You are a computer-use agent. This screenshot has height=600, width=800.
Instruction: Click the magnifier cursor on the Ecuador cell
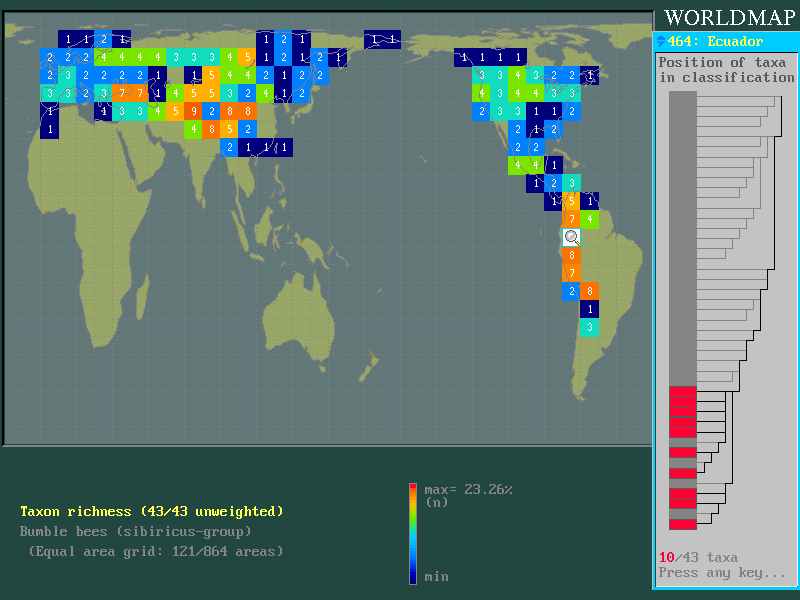[571, 237]
